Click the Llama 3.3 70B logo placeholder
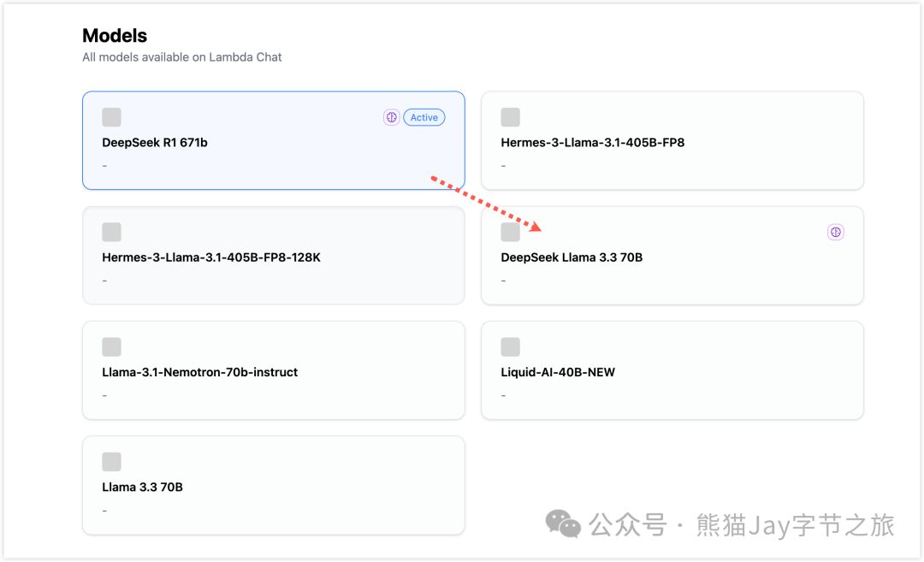This screenshot has width=924, height=562. 111,462
